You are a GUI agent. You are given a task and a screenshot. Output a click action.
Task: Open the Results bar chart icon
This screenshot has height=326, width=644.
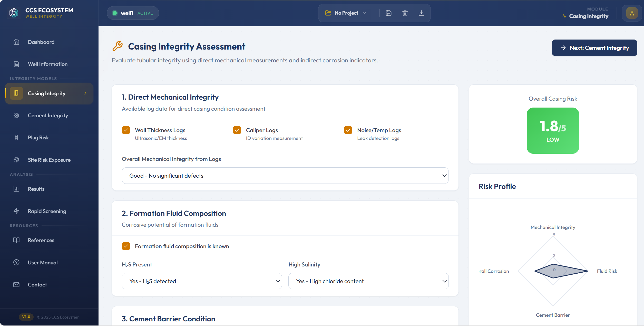pyautogui.click(x=16, y=189)
